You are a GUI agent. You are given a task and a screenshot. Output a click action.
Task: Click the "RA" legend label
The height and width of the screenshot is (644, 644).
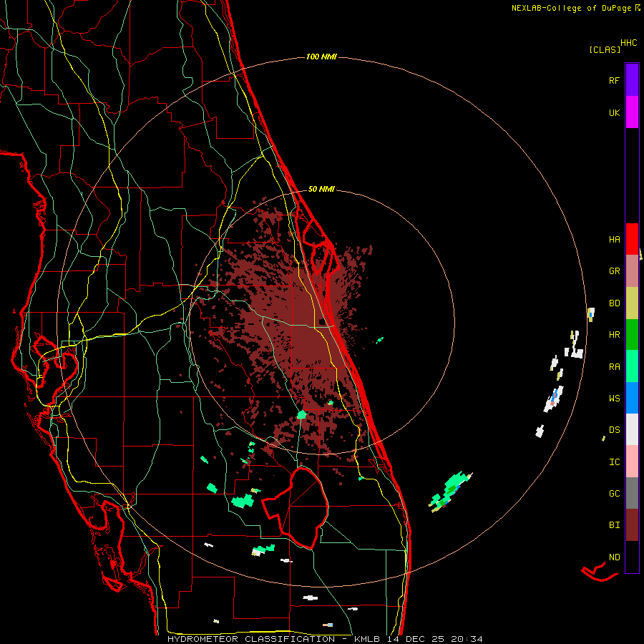tap(614, 367)
